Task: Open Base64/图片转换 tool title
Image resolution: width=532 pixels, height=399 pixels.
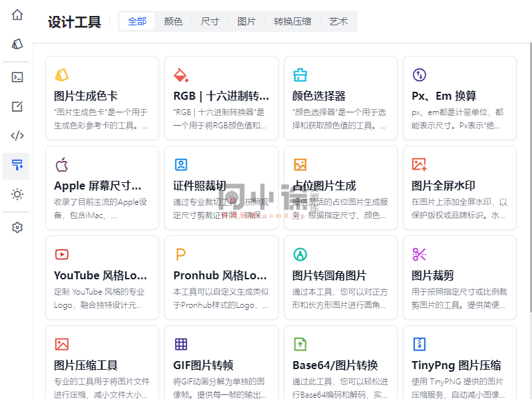Action: coord(335,365)
